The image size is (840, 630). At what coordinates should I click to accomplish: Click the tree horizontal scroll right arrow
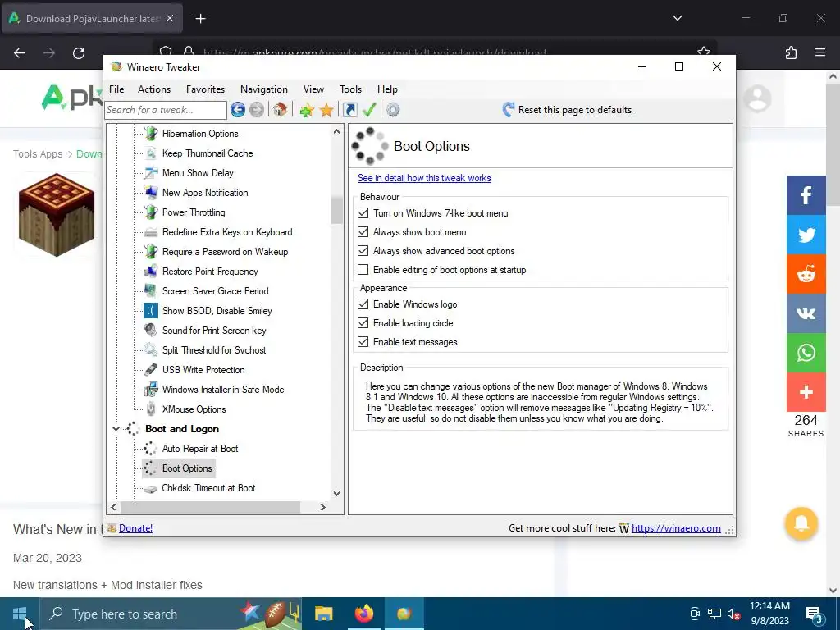322,507
